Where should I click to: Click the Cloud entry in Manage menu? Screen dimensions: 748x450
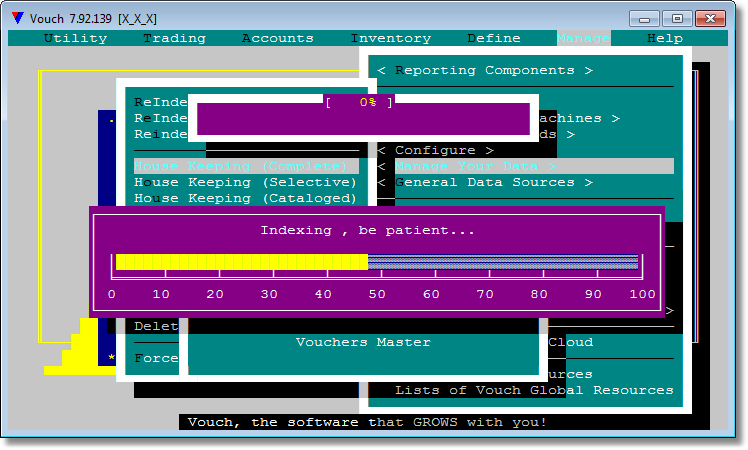pos(571,342)
